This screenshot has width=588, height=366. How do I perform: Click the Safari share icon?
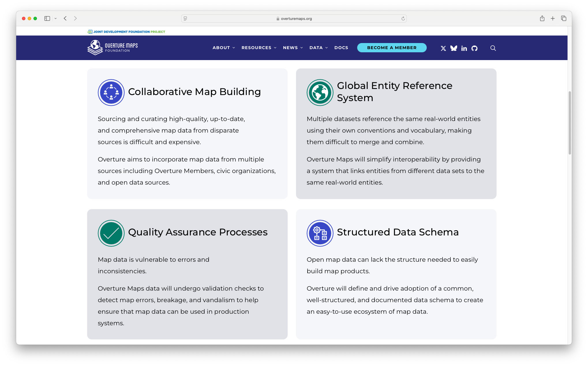click(x=542, y=18)
